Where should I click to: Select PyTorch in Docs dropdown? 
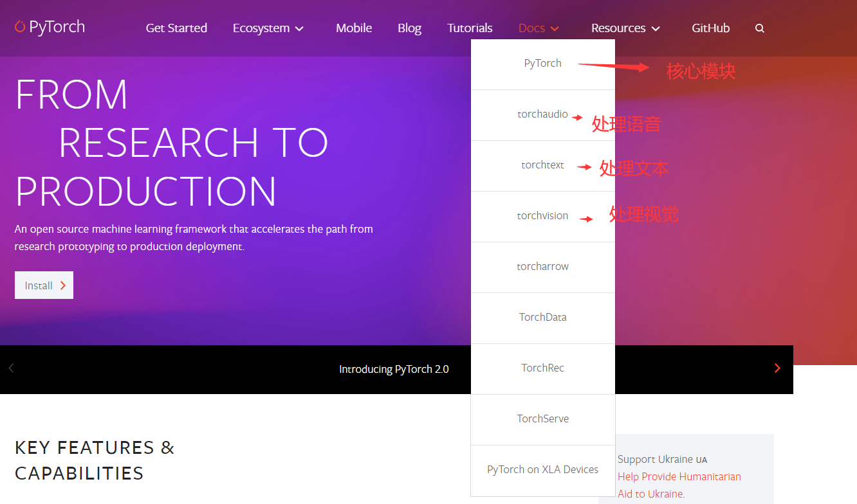(x=543, y=64)
